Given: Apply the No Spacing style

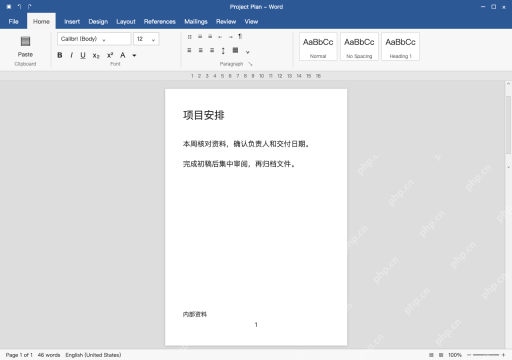Looking at the screenshot, I should pos(359,47).
